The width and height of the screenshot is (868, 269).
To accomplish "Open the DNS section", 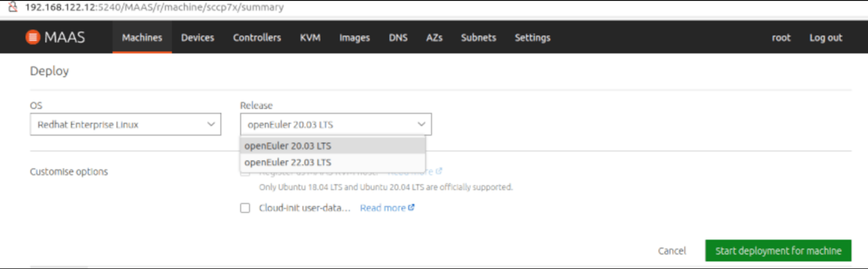I will pyautogui.click(x=398, y=37).
